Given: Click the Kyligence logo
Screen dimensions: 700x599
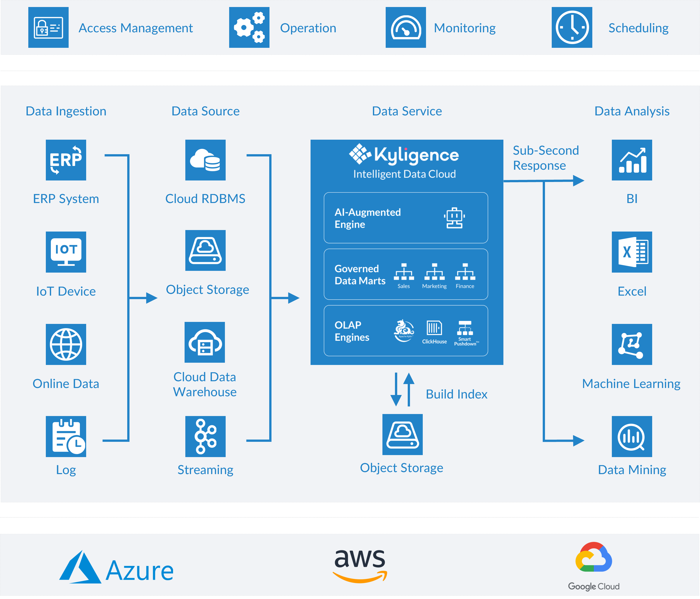Looking at the screenshot, I should click(x=404, y=155).
